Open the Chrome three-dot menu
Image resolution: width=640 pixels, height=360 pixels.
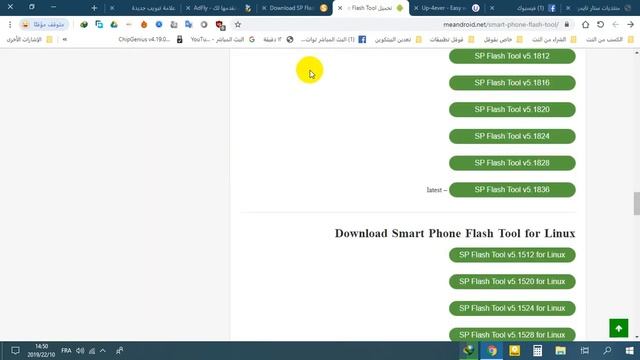coord(10,25)
